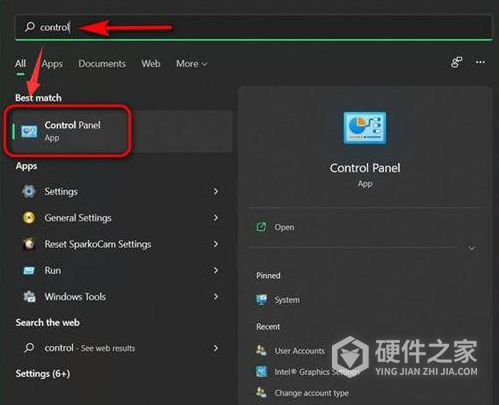
Task: Click the Open launch icon in preview pane
Action: click(261, 227)
